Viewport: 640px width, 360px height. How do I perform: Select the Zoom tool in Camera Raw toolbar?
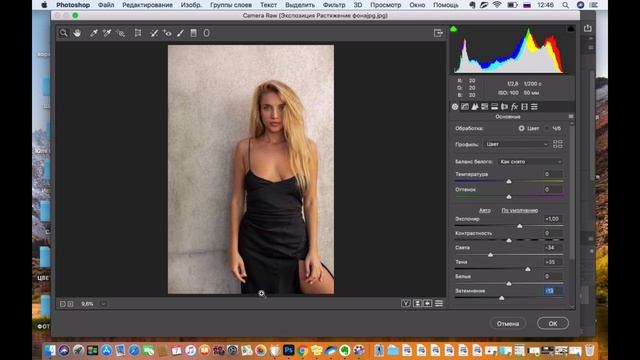click(x=63, y=33)
